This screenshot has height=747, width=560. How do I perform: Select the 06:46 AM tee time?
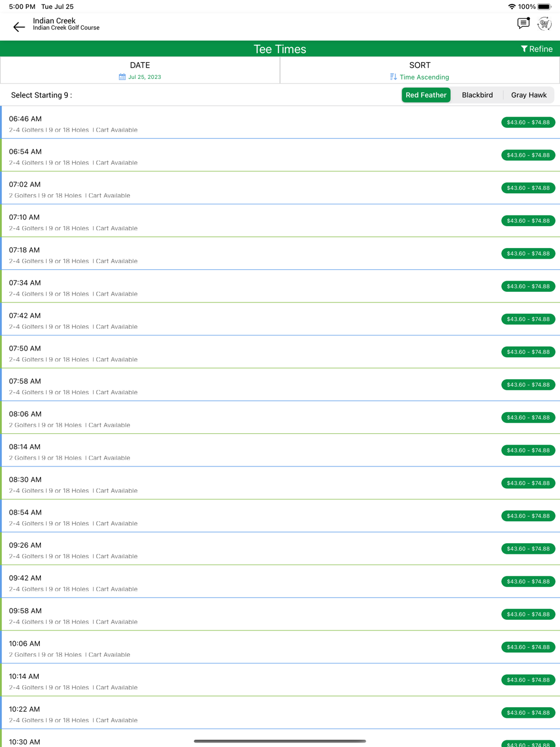coord(280,123)
